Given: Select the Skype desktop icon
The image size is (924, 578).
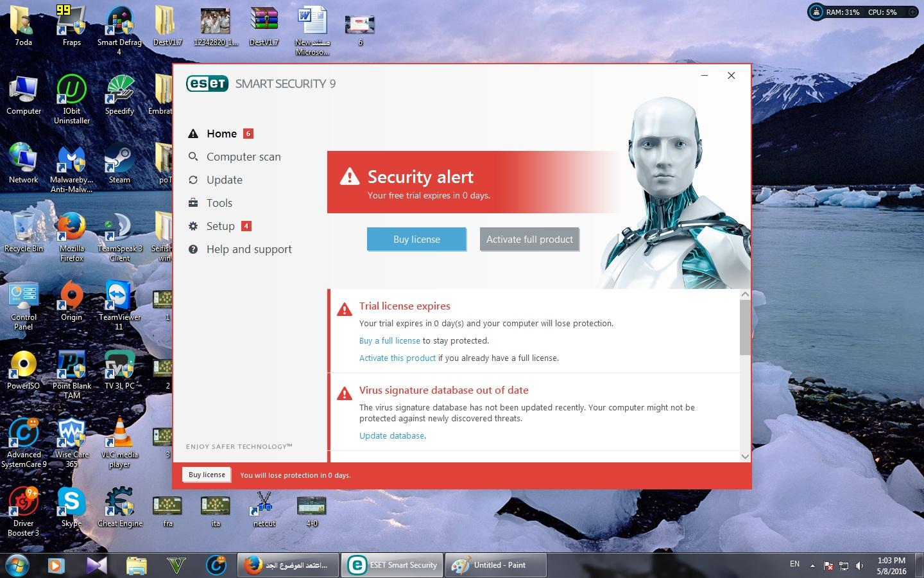Looking at the screenshot, I should [x=71, y=507].
